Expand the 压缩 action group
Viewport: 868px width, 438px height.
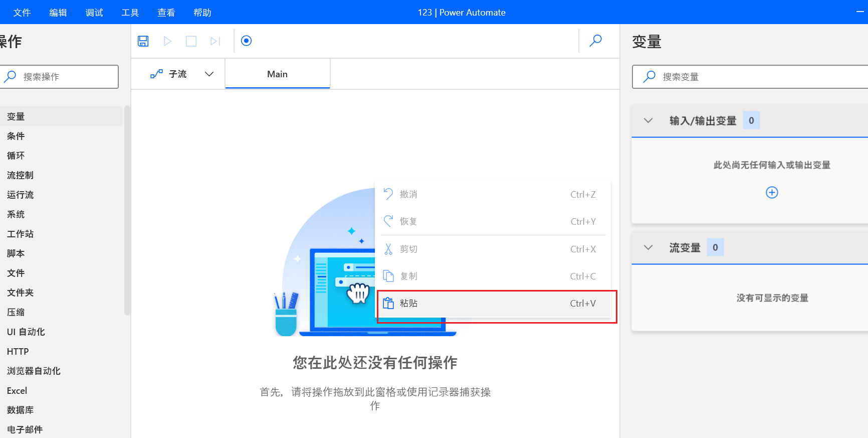point(61,312)
